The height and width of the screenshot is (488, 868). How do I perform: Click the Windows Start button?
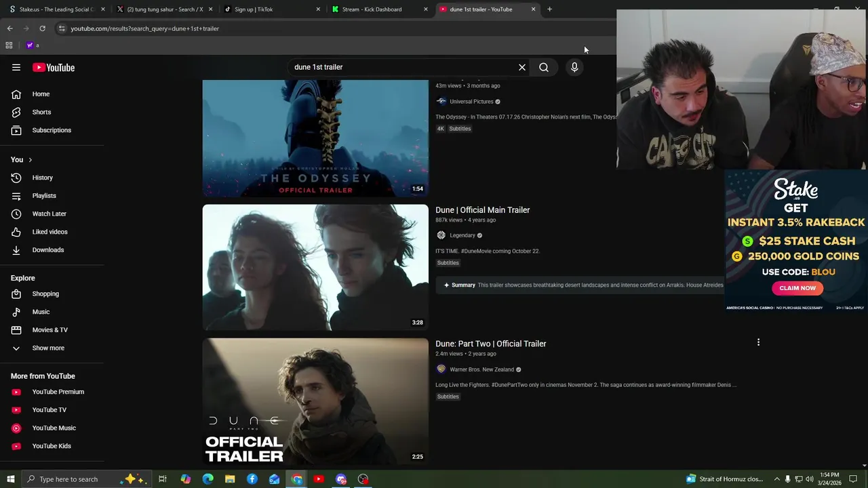(10, 479)
